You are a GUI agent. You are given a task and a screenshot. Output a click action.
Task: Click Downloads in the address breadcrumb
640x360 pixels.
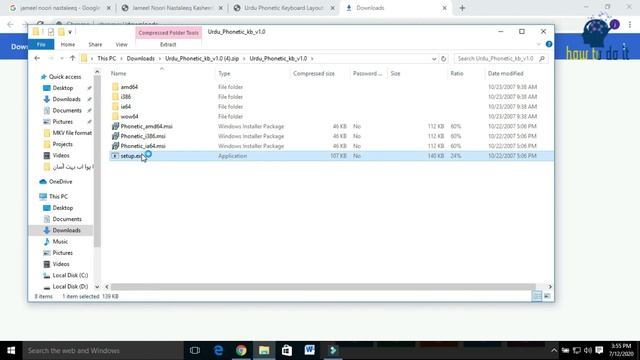click(140, 59)
